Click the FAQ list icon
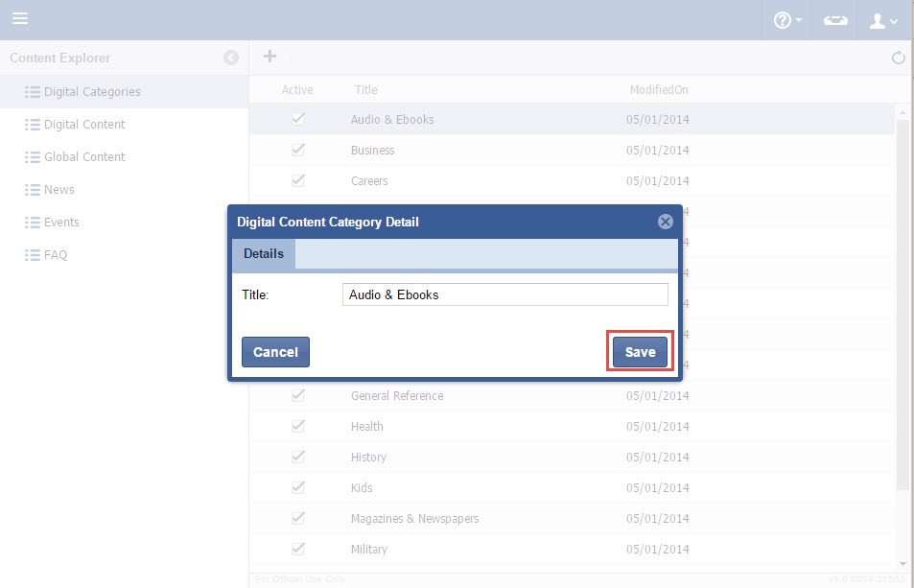 32,255
